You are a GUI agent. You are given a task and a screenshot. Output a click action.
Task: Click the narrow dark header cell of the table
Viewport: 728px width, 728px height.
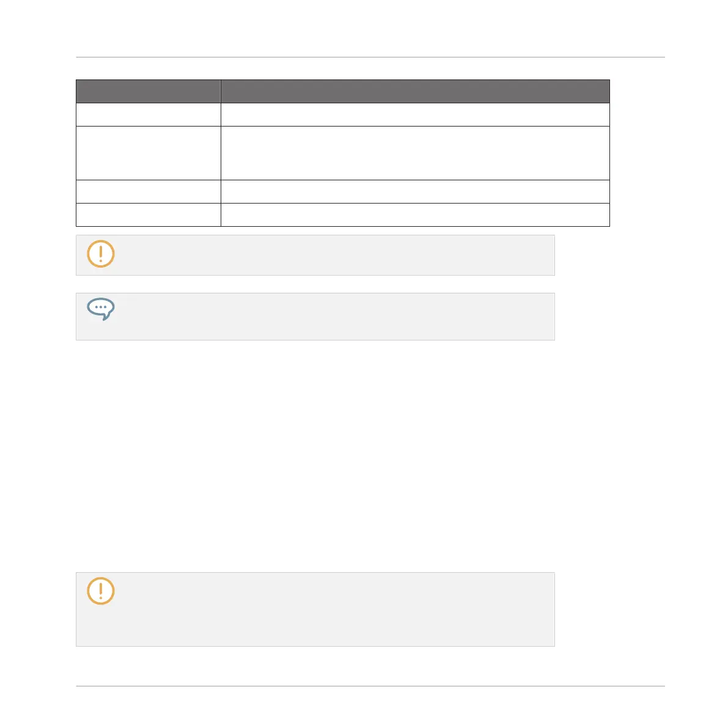pyautogui.click(x=148, y=92)
